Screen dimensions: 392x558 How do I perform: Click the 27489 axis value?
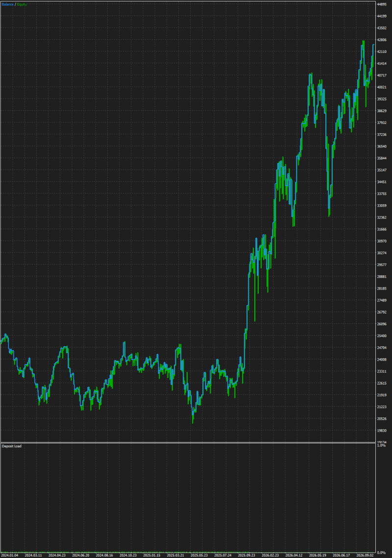click(382, 300)
